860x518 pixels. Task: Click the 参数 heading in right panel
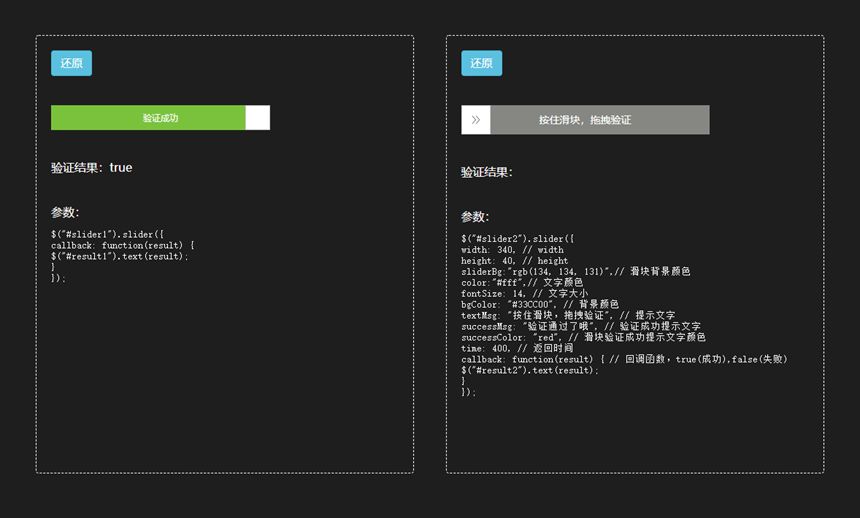point(475,217)
